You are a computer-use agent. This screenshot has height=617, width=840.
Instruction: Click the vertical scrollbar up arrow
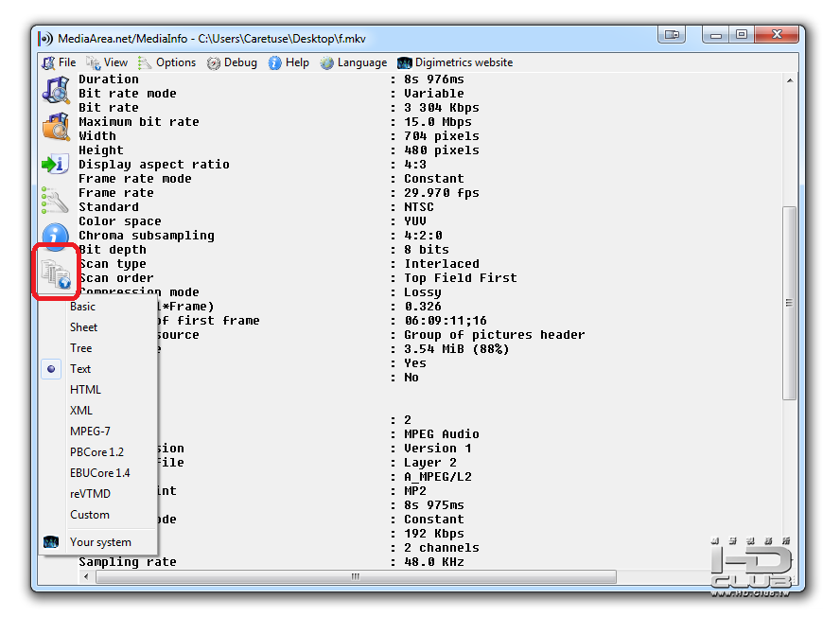(790, 81)
